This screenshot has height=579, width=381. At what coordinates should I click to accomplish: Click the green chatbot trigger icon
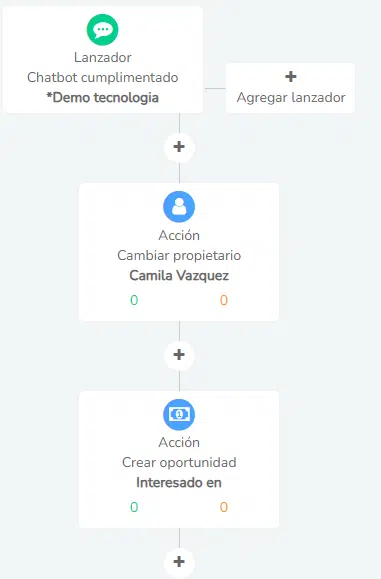pos(103,30)
